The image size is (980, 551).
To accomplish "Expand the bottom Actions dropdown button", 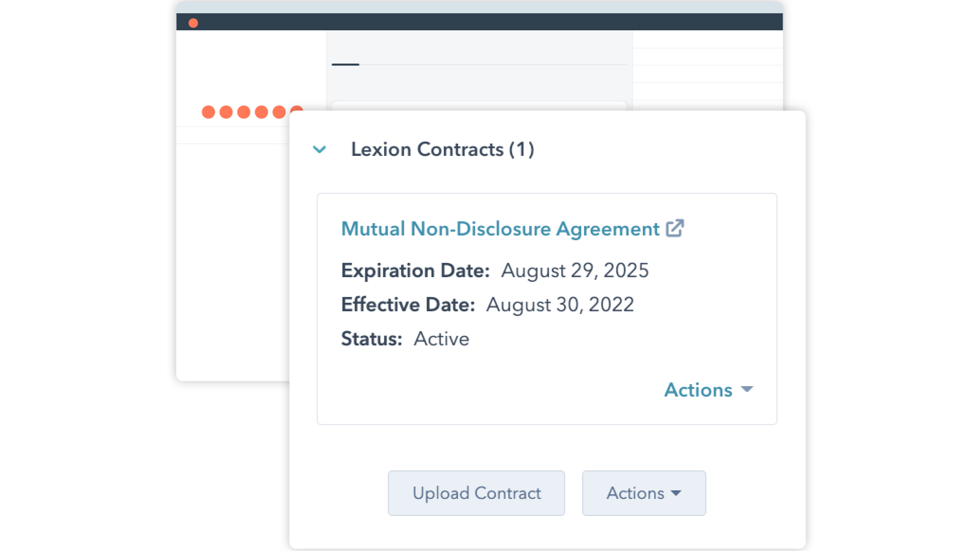I will (644, 493).
